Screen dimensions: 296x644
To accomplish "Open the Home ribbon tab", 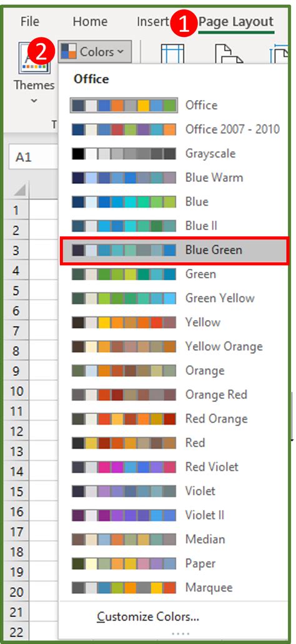I will [x=90, y=21].
